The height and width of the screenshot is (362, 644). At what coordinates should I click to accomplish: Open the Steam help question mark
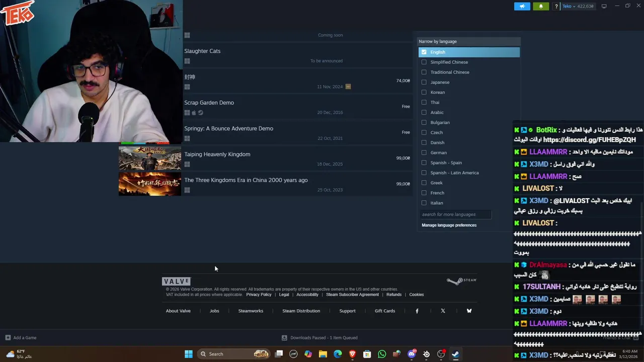tap(556, 6)
